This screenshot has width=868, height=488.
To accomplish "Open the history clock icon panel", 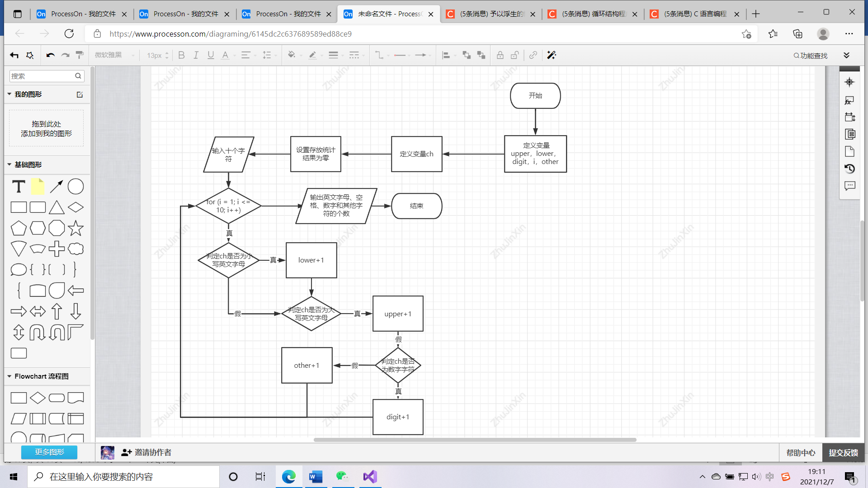I will click(x=849, y=169).
